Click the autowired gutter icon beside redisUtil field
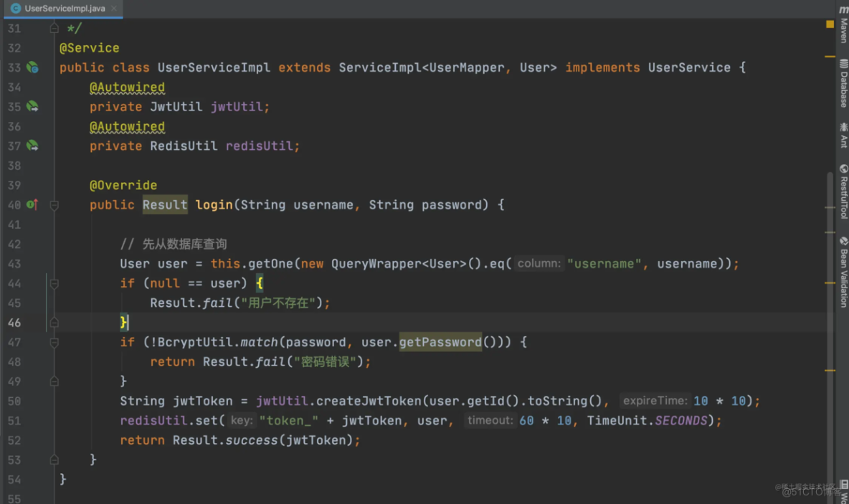Viewport: 849px width, 504px height. 32,146
